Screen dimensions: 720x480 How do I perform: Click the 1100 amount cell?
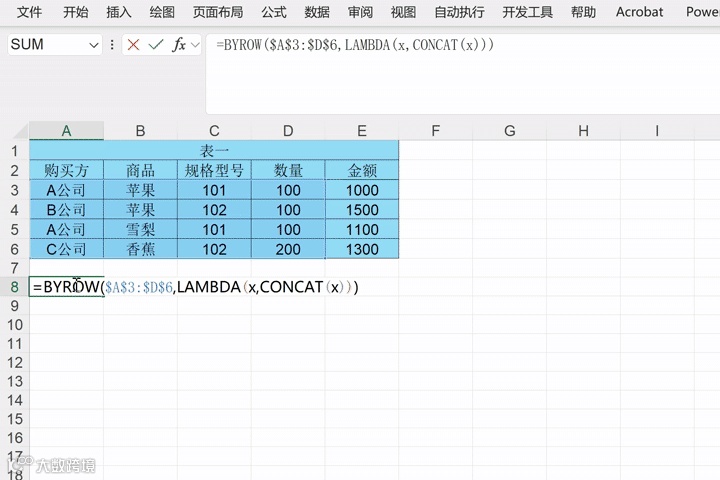(x=362, y=230)
